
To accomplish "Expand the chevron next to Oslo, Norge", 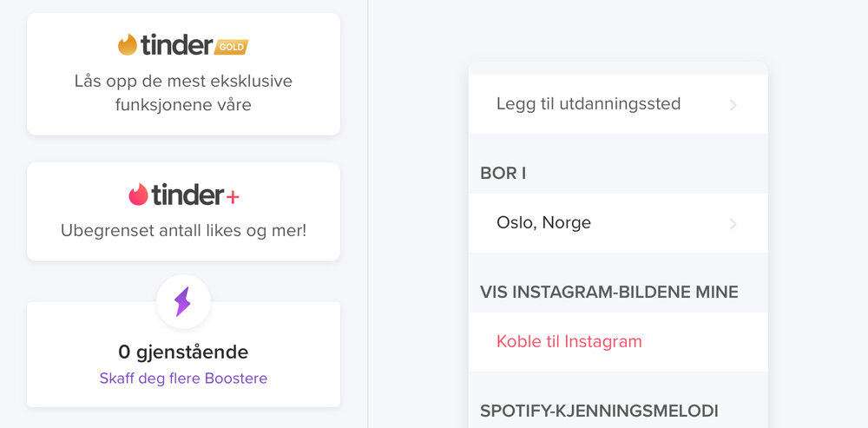I will pos(733,223).
